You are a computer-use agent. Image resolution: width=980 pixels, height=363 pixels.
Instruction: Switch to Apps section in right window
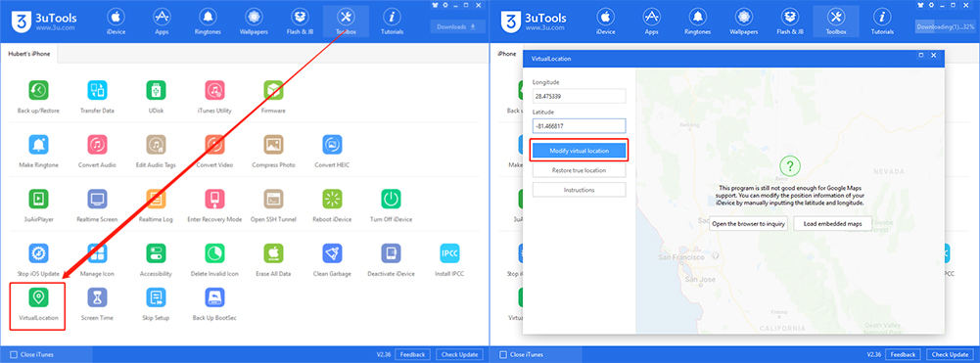651,22
